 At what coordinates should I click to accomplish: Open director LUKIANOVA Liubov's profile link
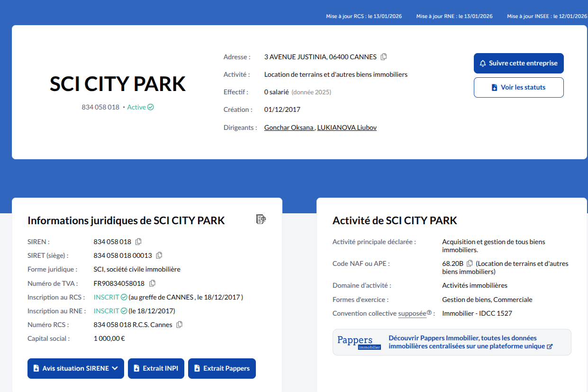[347, 128]
